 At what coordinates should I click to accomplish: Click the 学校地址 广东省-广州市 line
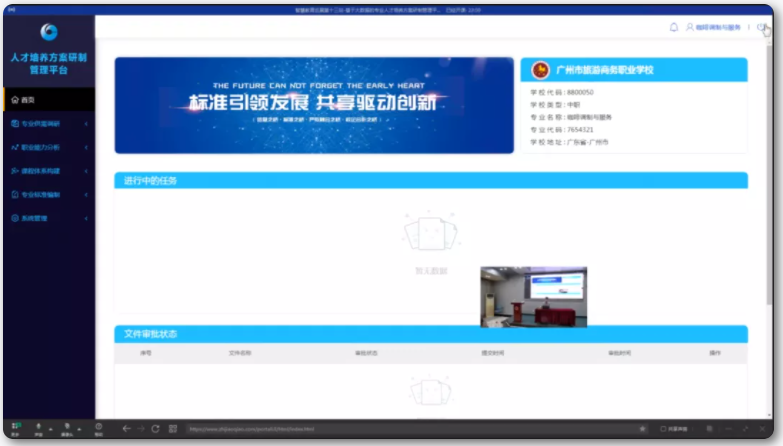[x=569, y=142]
